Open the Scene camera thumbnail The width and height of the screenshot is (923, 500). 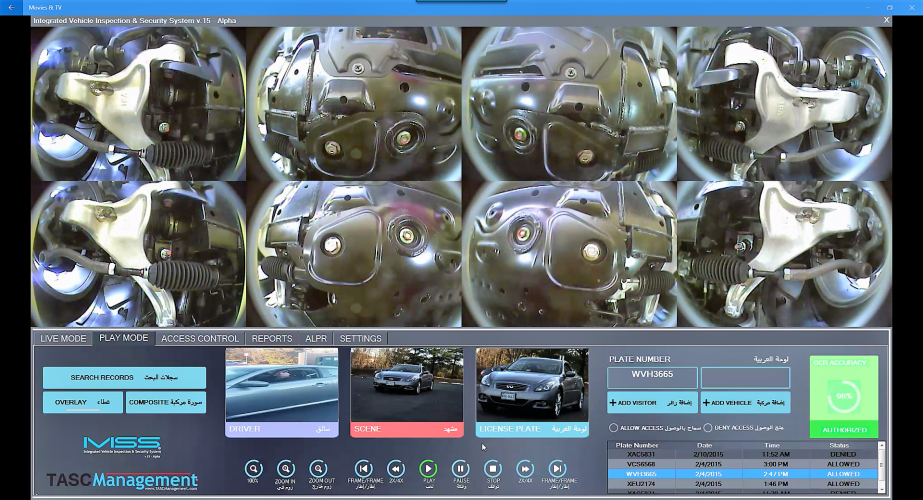[407, 392]
